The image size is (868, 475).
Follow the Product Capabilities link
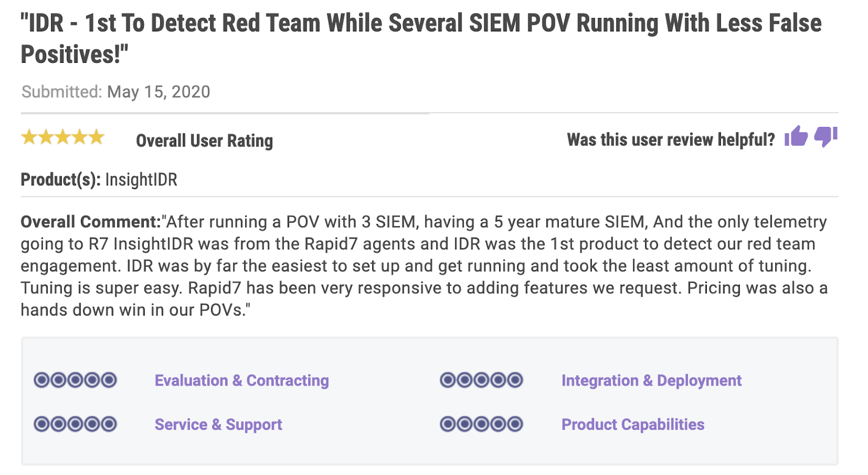point(633,425)
